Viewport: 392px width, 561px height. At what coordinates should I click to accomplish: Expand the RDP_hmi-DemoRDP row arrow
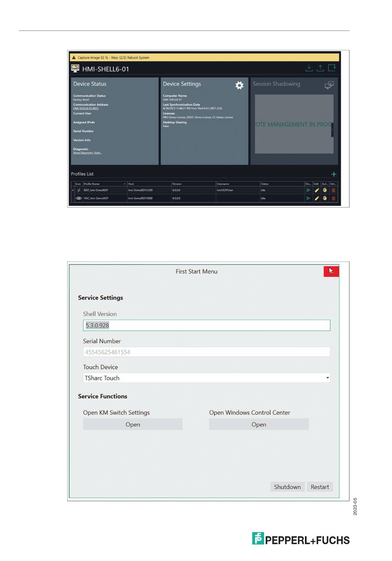click(x=73, y=190)
